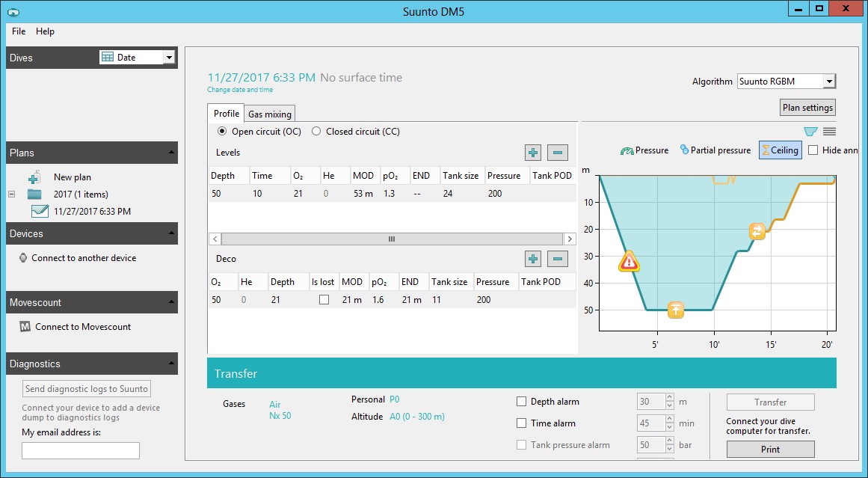Add a deco gas with the Deco plus button
The height and width of the screenshot is (478, 868).
(532, 259)
